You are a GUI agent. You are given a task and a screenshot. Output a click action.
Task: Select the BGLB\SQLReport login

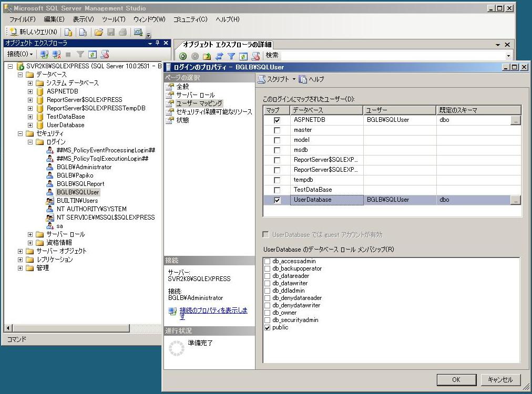[80, 184]
